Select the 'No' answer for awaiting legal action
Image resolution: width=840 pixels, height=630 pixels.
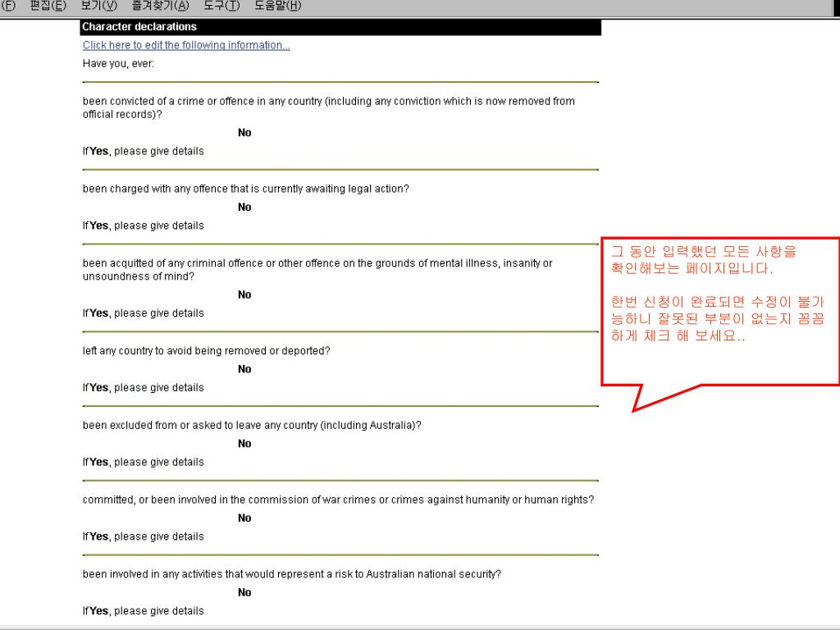point(244,208)
